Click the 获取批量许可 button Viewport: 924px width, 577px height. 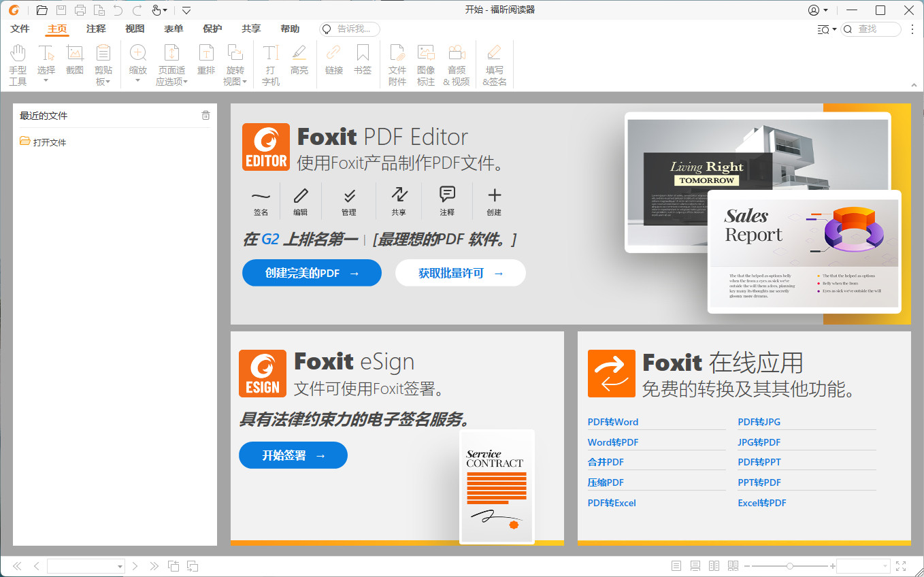(461, 273)
